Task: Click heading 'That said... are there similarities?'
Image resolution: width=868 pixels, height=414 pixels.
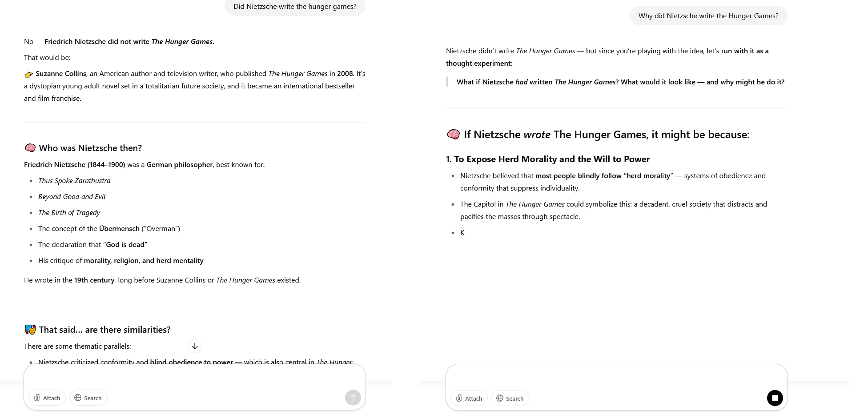Action: click(x=104, y=330)
